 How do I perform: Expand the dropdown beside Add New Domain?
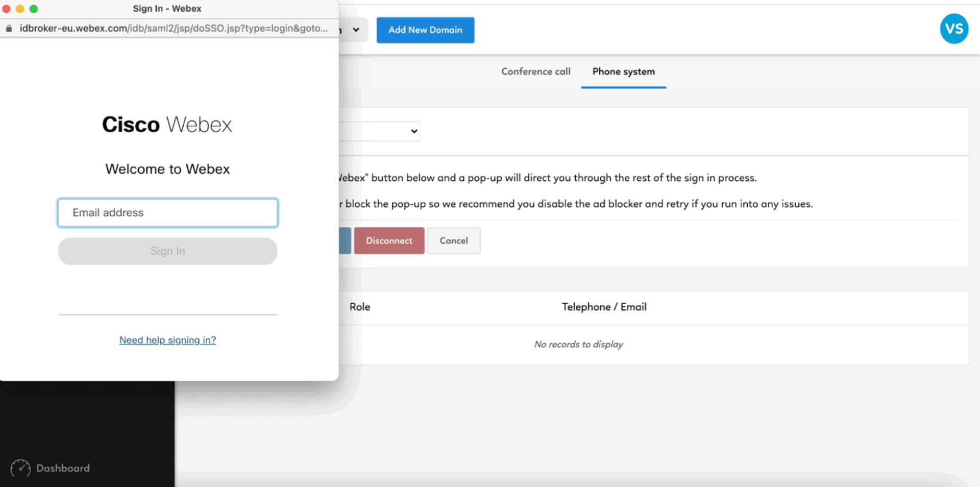pyautogui.click(x=356, y=30)
